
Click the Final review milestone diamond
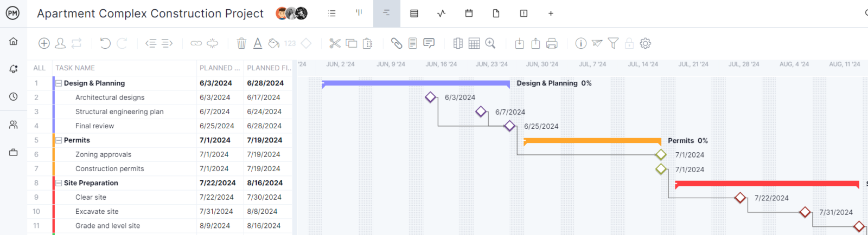(x=509, y=126)
